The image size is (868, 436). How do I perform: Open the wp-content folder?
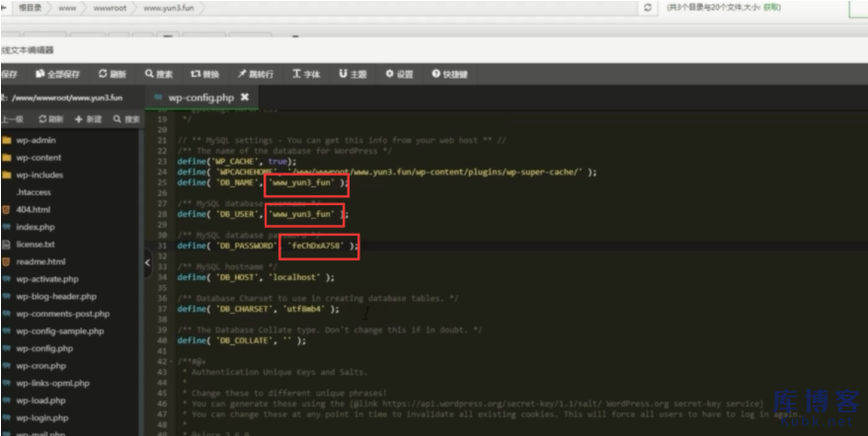39,158
